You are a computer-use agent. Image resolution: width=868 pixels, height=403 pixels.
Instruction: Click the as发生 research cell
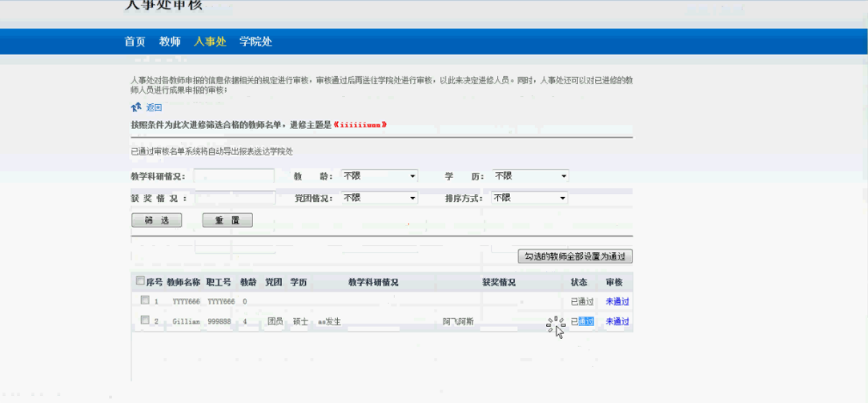tap(329, 321)
